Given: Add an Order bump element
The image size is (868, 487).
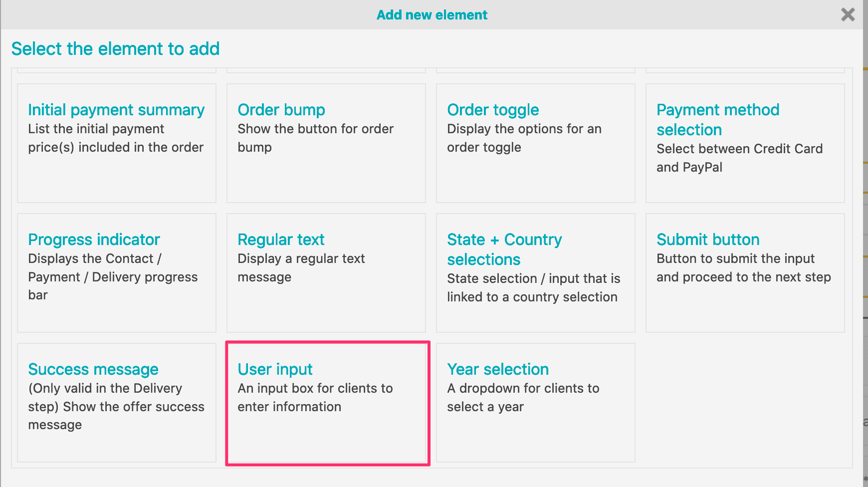Looking at the screenshot, I should click(x=326, y=143).
